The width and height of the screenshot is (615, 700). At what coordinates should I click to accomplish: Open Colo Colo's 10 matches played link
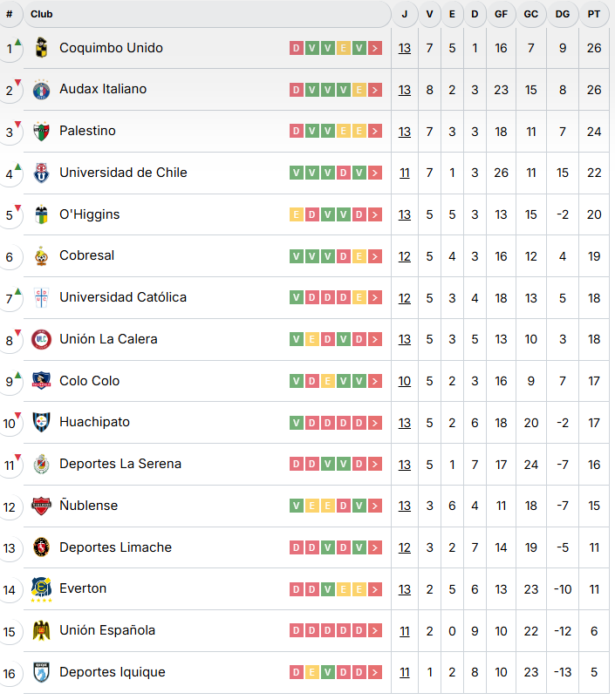click(405, 381)
